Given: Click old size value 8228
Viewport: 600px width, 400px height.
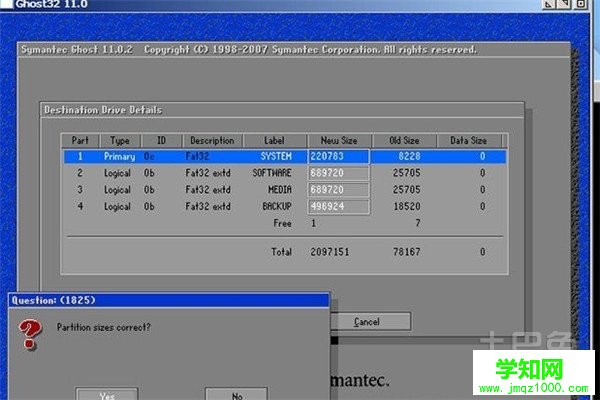Looking at the screenshot, I should pos(409,157).
